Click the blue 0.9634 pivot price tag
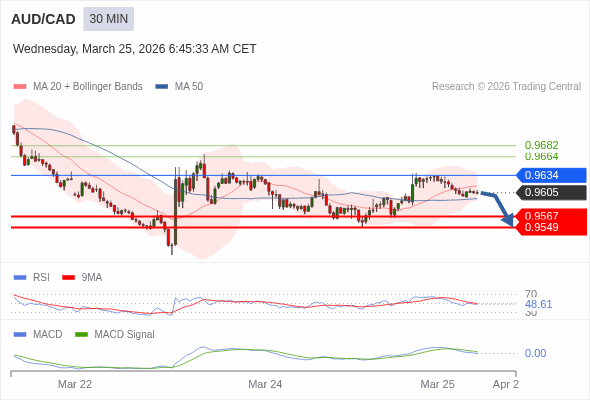Image resolution: width=590 pixels, height=400 pixels. point(551,175)
